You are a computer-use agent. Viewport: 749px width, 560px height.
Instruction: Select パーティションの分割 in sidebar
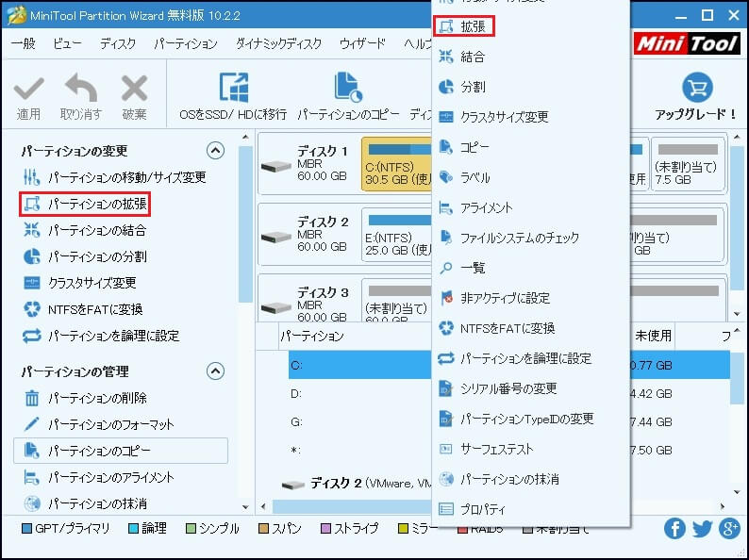85,256
